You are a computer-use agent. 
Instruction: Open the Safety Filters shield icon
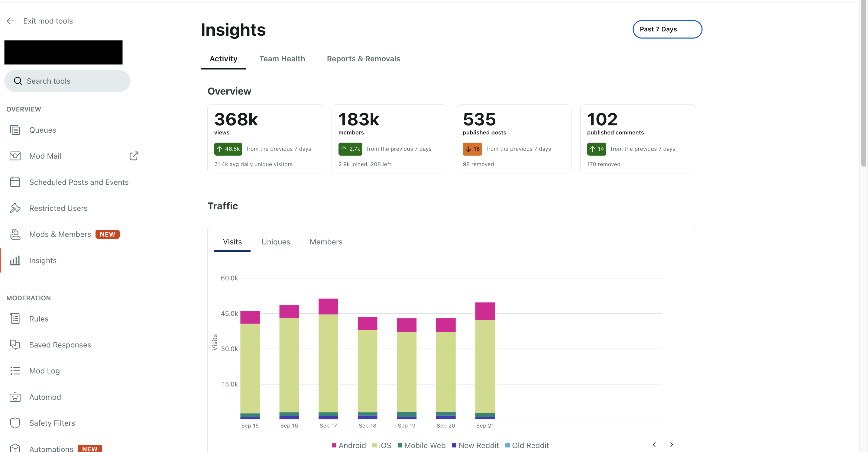15,423
